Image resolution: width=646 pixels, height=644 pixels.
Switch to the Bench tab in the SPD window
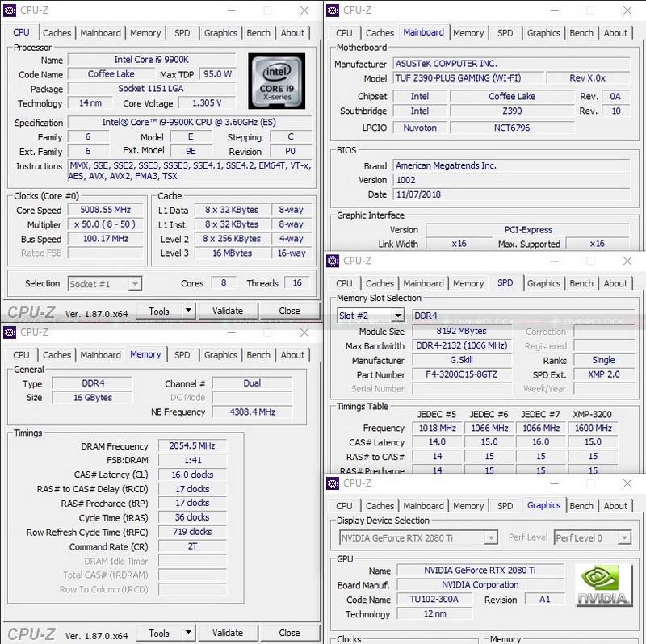pyautogui.click(x=581, y=283)
